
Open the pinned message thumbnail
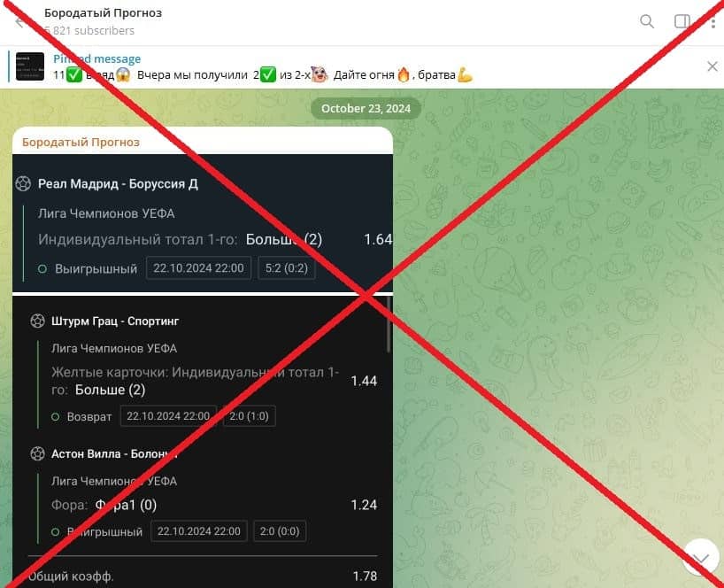(x=30, y=66)
